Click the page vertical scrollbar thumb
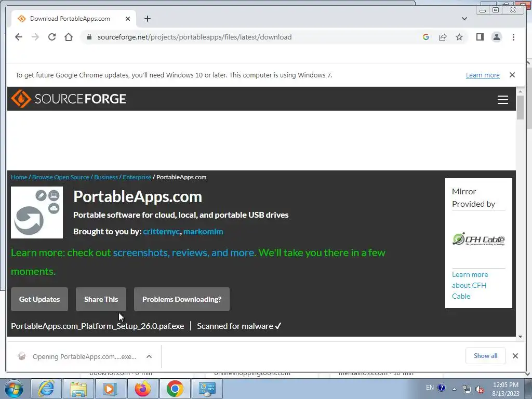 pos(520,108)
